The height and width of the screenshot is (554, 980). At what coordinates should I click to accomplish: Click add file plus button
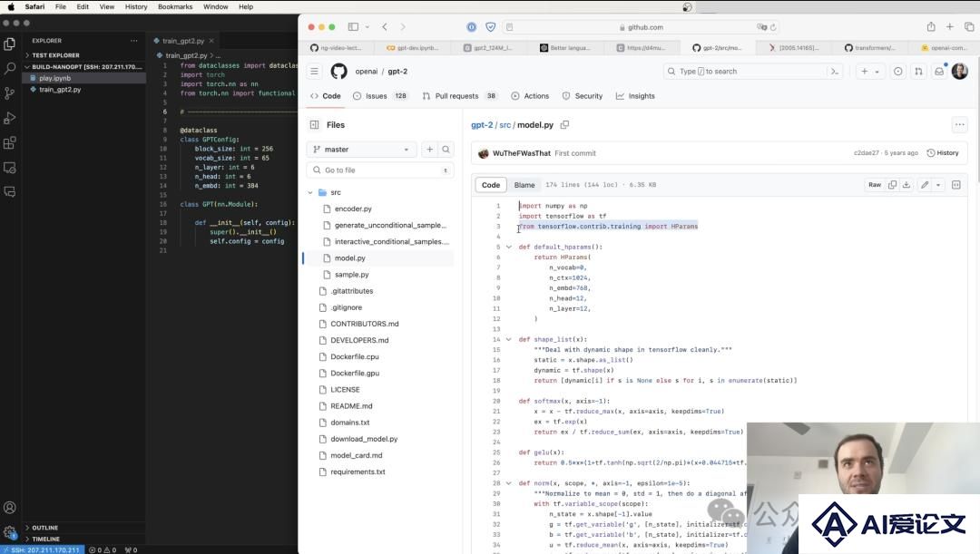click(x=429, y=150)
